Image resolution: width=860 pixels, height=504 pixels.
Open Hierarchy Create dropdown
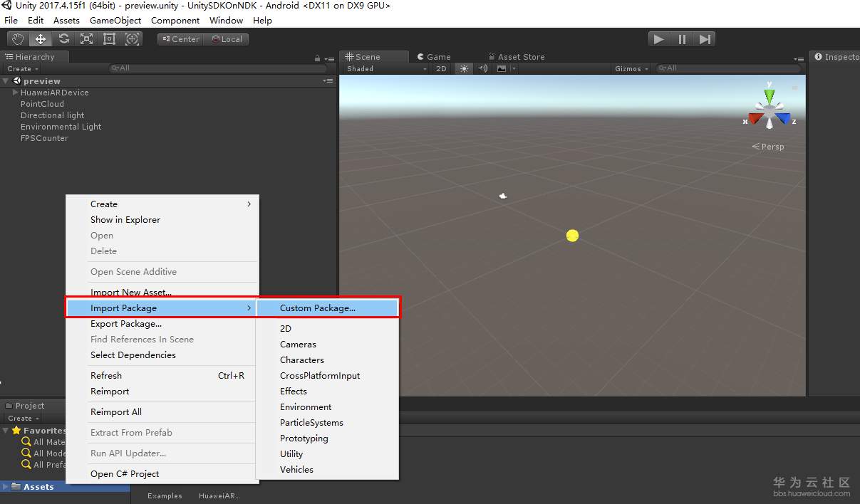tap(23, 68)
